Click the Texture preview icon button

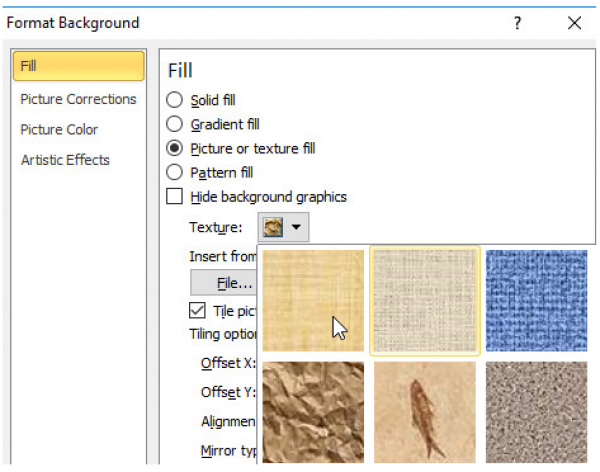pos(272,228)
